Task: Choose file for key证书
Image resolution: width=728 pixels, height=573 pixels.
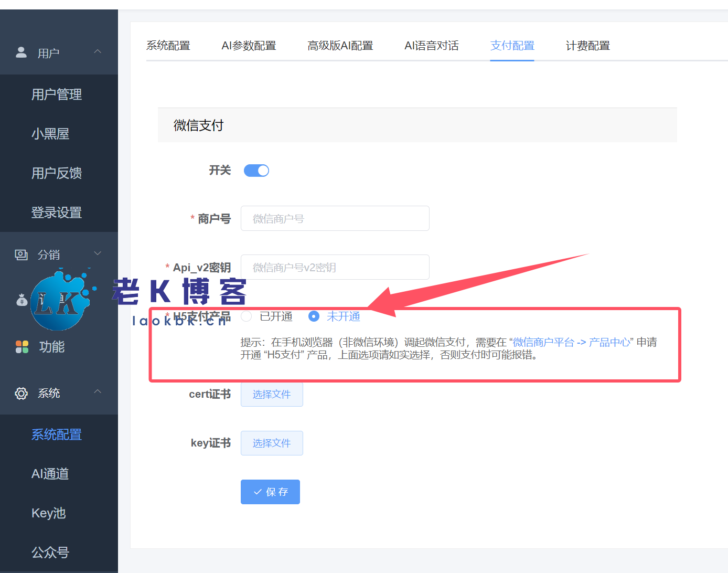Action: click(272, 443)
